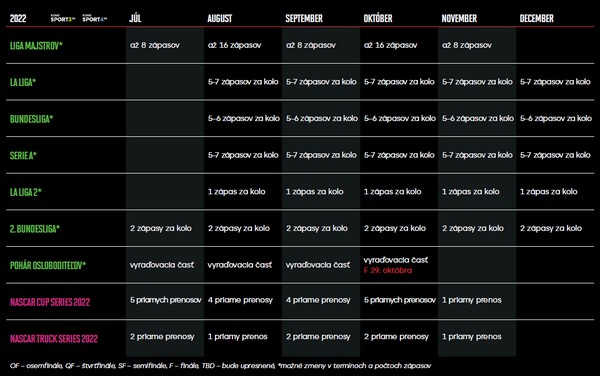The width and height of the screenshot is (600, 376).
Task: Select the Liga Majstrov row label
Action: click(x=36, y=46)
